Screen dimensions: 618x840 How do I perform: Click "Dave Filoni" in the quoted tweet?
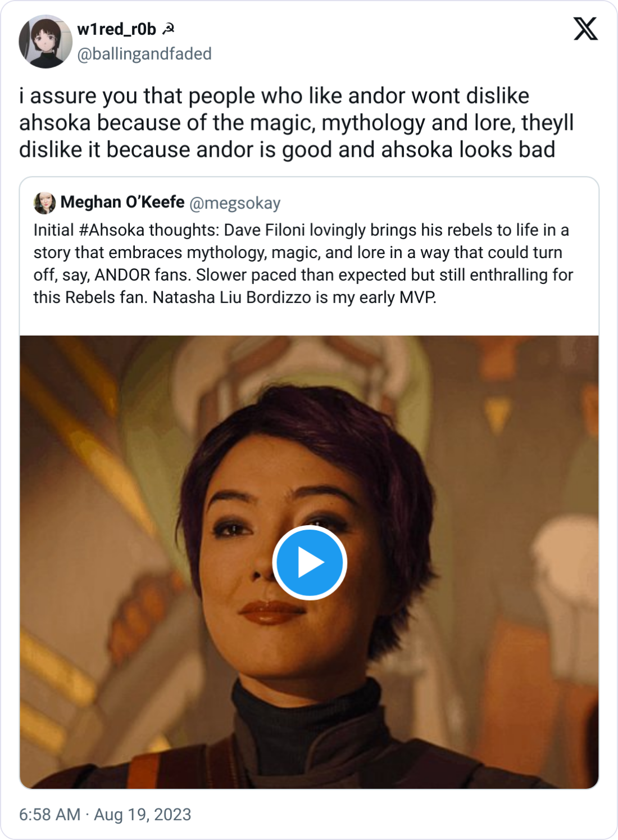coord(265,231)
